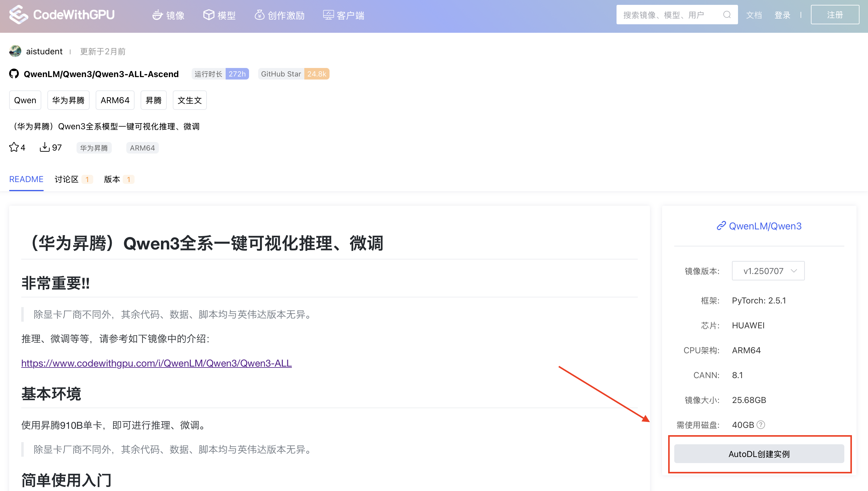Click the search magnifier icon
Viewport: 868px width, 491px height.
727,15
